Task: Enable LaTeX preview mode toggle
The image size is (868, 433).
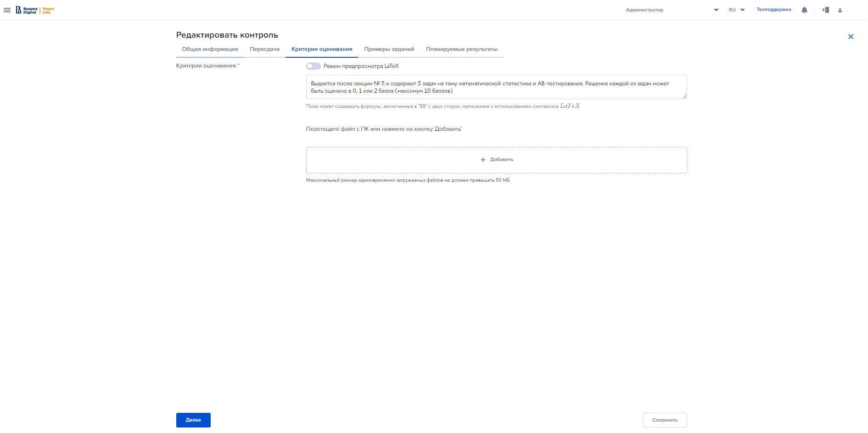Action: [x=314, y=66]
